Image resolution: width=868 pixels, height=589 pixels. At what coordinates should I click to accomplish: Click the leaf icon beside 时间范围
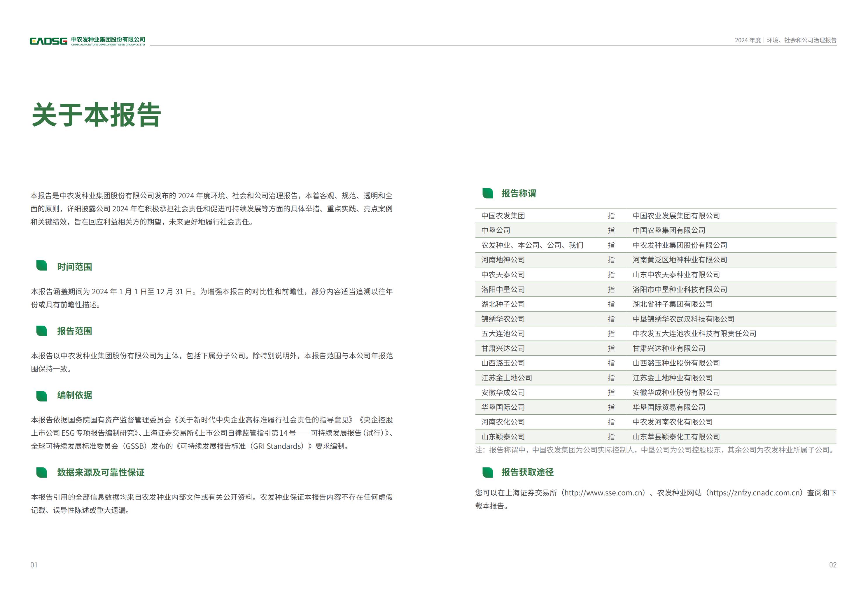(x=41, y=266)
